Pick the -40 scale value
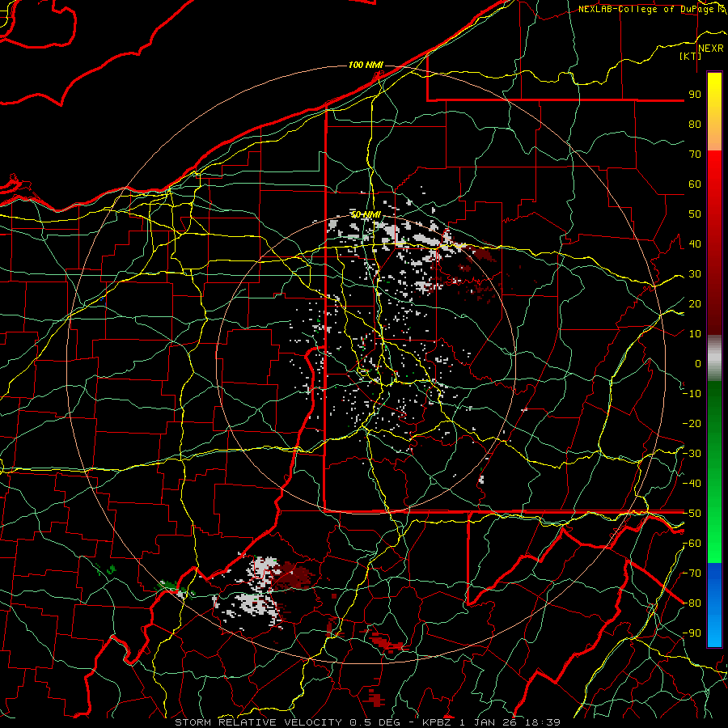728x728 pixels. coord(692,484)
